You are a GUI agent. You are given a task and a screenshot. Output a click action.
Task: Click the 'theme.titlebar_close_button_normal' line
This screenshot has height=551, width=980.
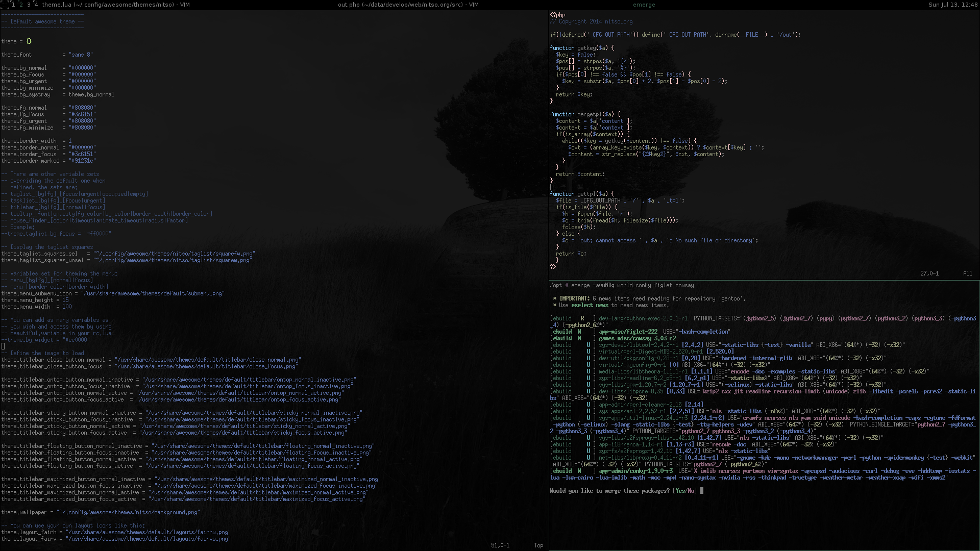pyautogui.click(x=151, y=360)
